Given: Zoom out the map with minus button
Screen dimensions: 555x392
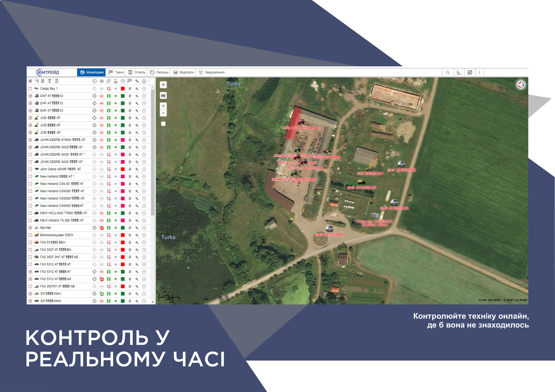Looking at the screenshot, I should 163,113.
